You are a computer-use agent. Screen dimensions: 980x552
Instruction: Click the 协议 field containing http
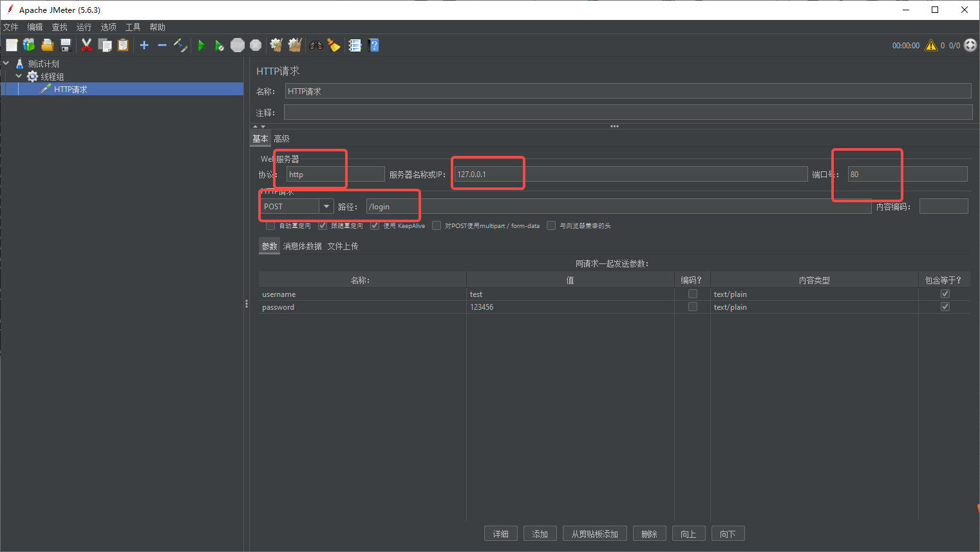[335, 174]
